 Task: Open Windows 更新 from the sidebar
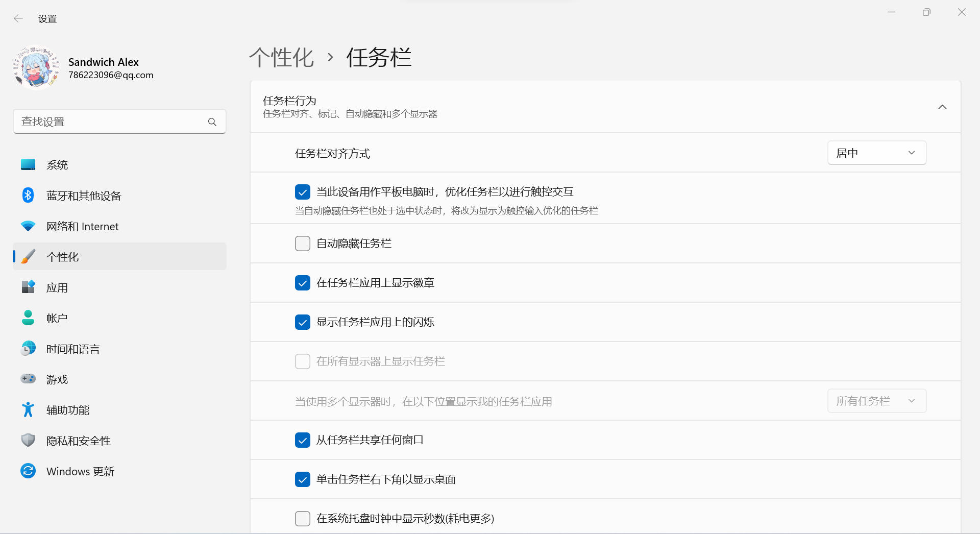80,471
